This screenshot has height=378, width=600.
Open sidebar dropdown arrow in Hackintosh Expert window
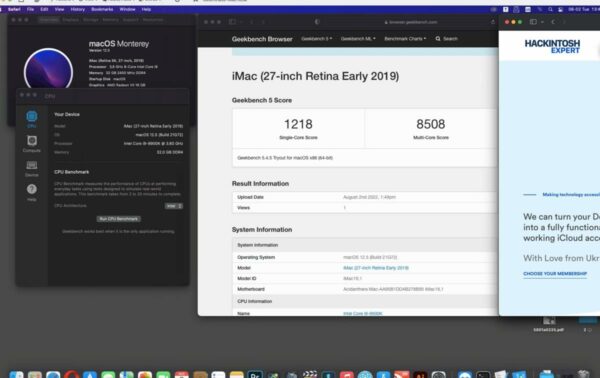542,22
